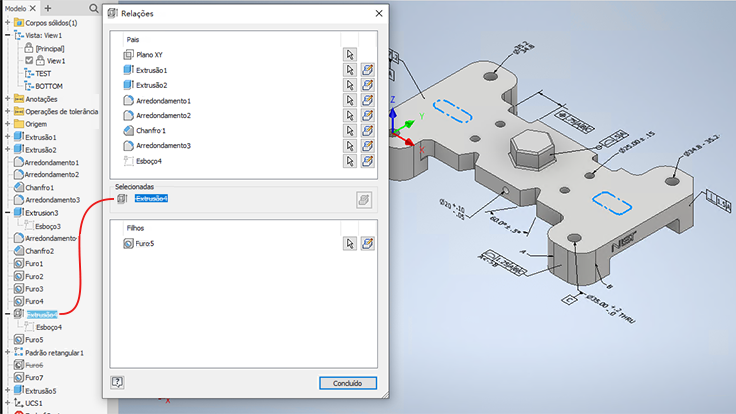Click the select arrow icon for Arredondamento3 parent
The width and height of the screenshot is (736, 414).
tap(350, 146)
